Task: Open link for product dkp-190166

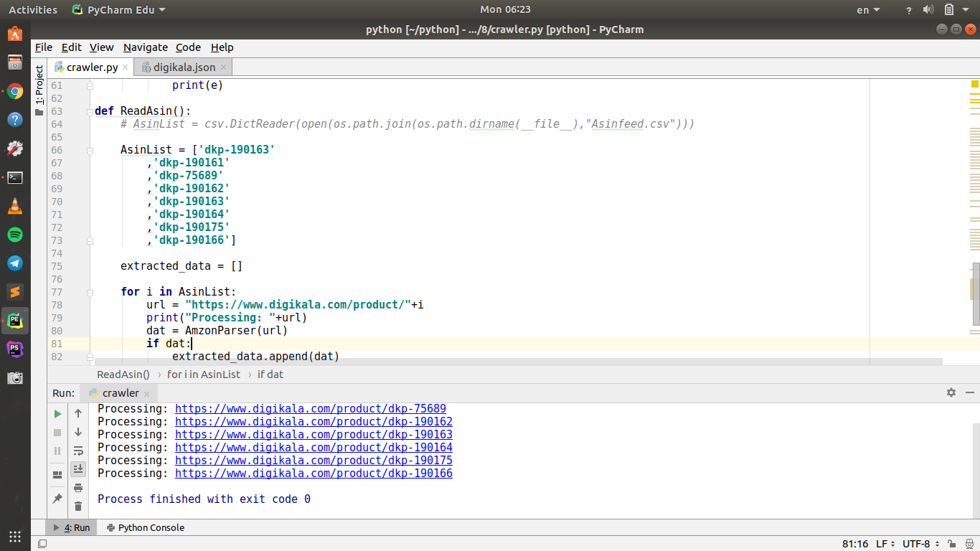Action: (314, 474)
